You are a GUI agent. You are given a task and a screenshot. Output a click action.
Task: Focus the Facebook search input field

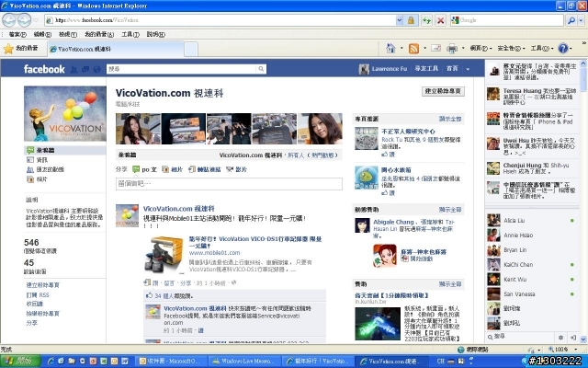[182, 69]
